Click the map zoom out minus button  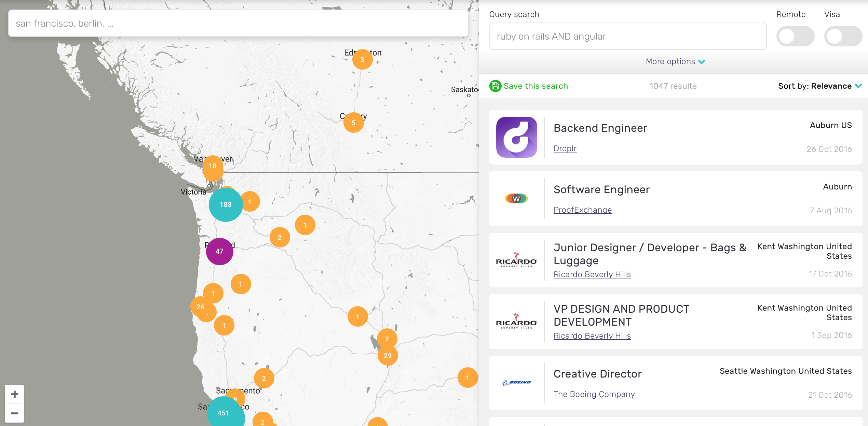(x=14, y=413)
